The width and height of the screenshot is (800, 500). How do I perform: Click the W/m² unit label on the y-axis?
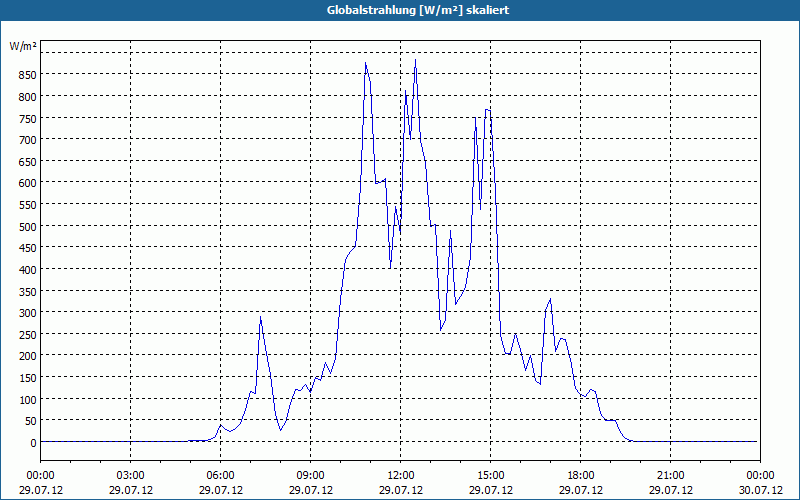(x=23, y=46)
